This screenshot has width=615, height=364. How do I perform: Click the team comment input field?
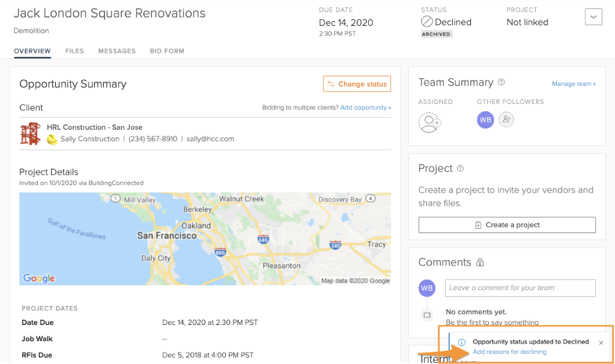point(520,288)
